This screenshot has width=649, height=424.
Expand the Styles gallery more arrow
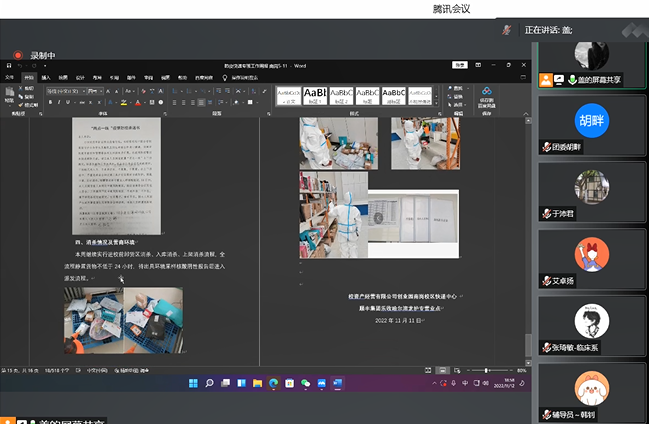437,104
